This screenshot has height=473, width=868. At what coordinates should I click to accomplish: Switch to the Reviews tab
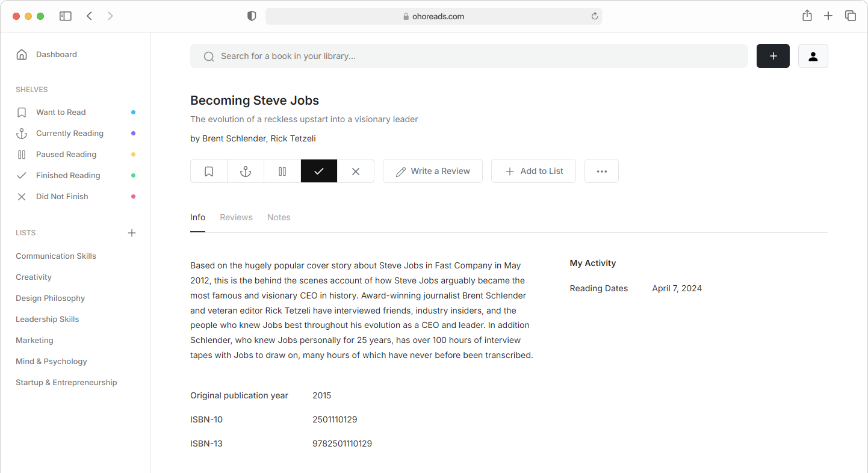coord(236,217)
